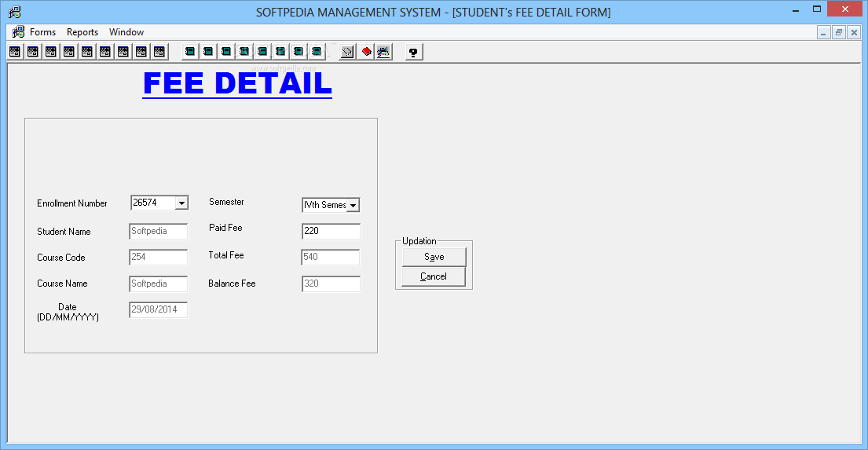This screenshot has width=868, height=450.
Task: Click the Enrollment Number label
Action: pyautogui.click(x=72, y=203)
